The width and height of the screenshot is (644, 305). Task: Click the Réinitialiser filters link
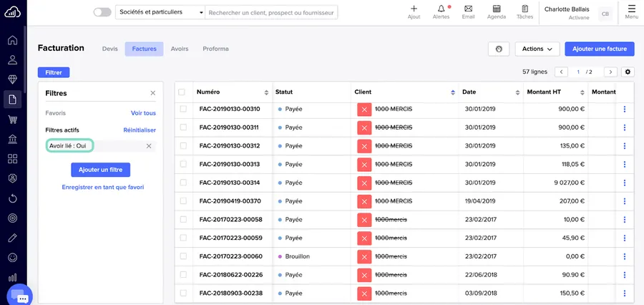coord(139,130)
